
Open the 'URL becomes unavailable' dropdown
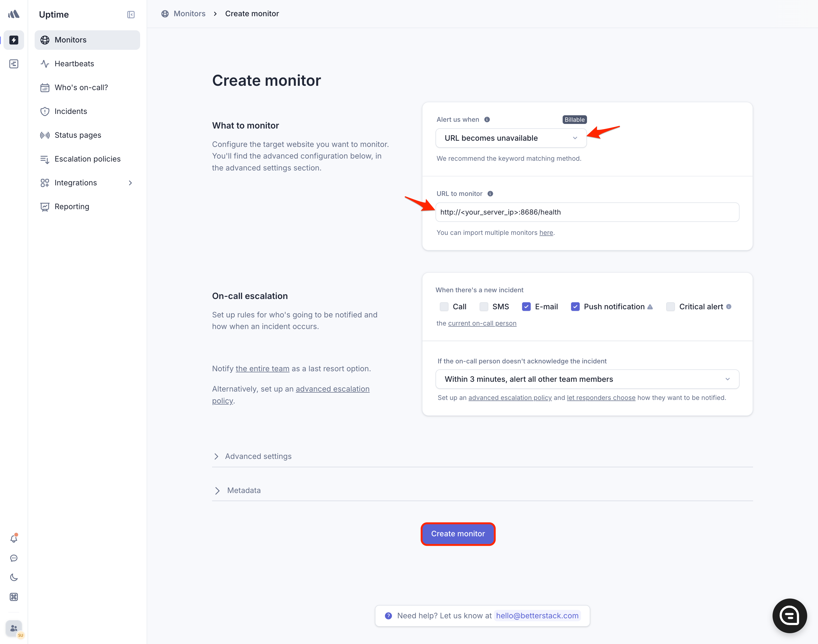click(x=511, y=138)
